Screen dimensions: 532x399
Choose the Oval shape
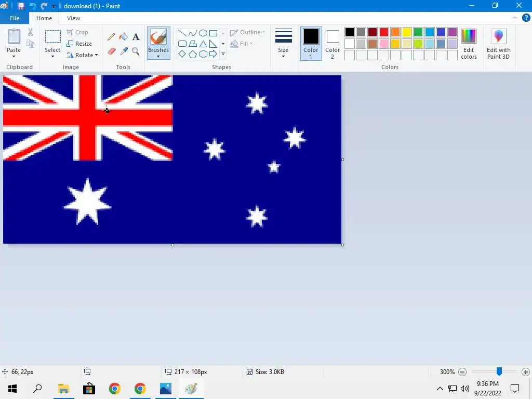(x=203, y=33)
